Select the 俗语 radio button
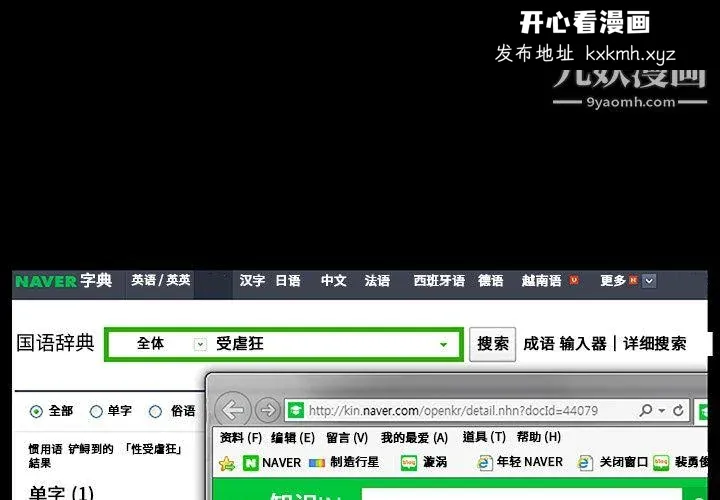The image size is (720, 500). point(156,411)
